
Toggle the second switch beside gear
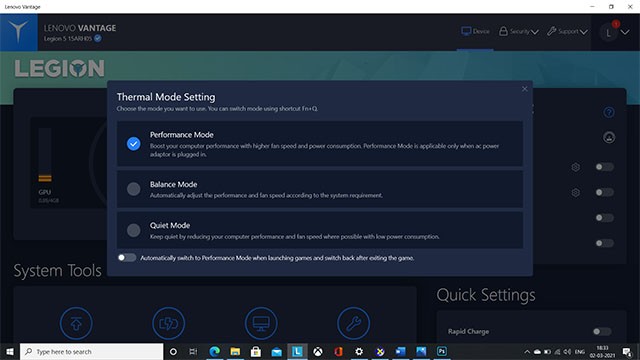[x=604, y=192]
